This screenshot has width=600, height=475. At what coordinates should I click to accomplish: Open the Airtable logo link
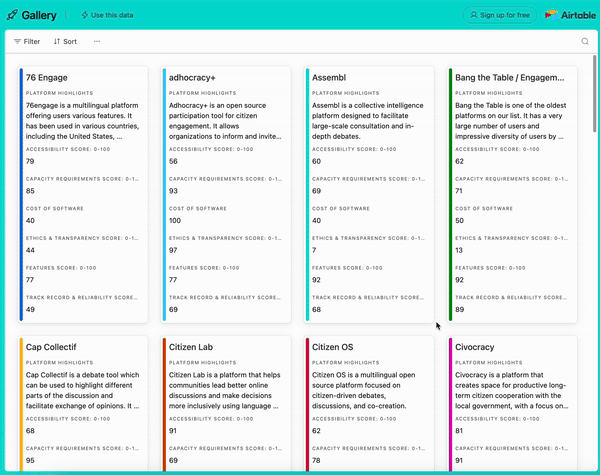[x=570, y=15]
